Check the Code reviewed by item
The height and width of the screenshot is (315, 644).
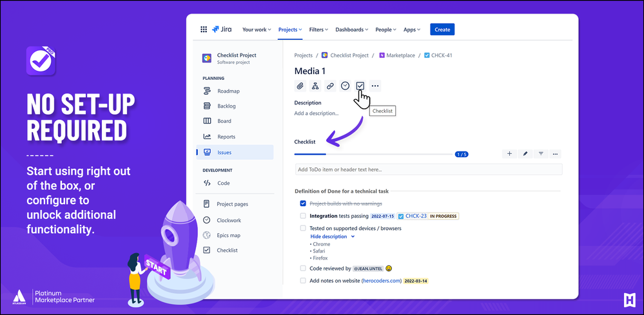coord(303,268)
